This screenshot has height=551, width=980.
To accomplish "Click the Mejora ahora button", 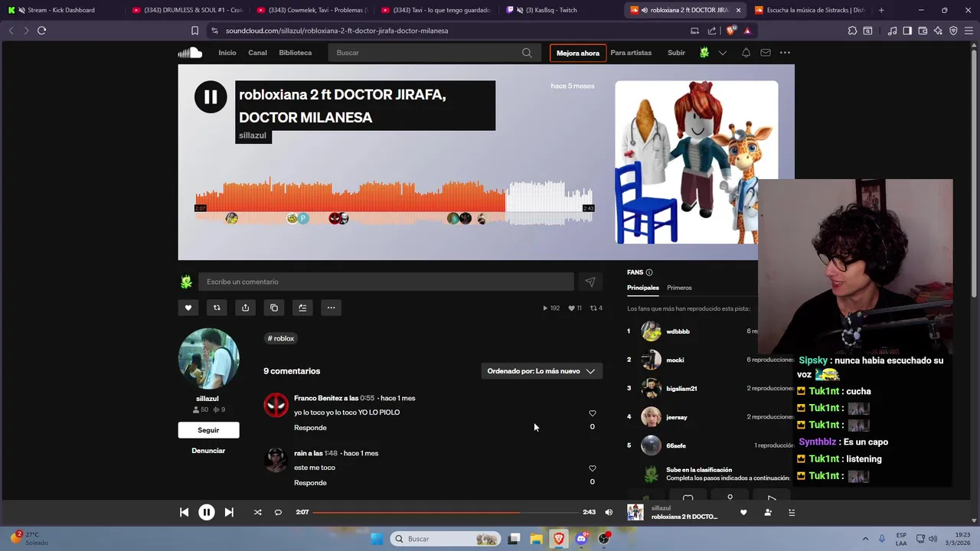I will point(578,53).
